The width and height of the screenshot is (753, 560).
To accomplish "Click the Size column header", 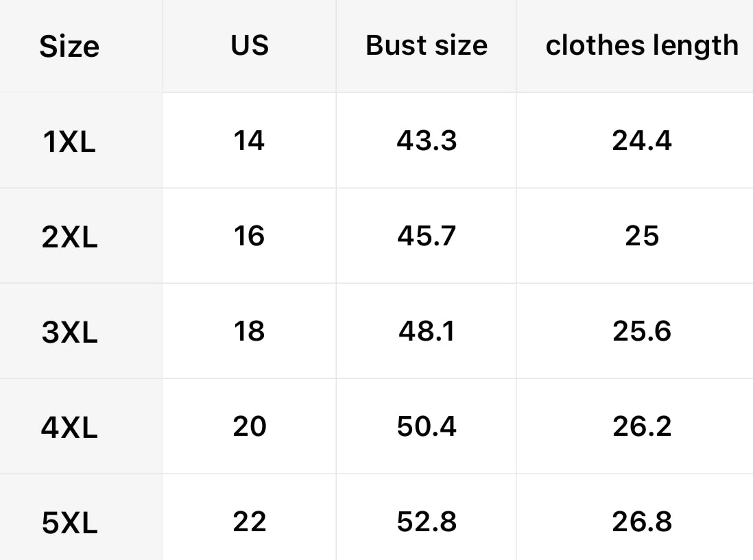I will (x=69, y=47).
